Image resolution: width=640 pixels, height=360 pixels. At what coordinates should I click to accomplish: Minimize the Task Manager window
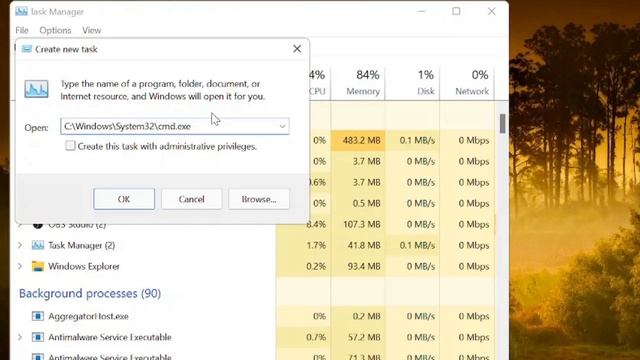[421, 11]
